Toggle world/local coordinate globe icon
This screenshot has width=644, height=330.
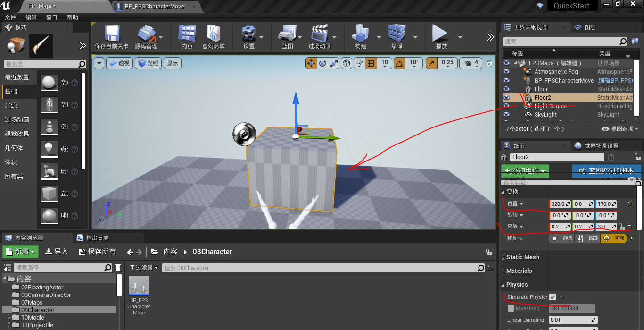pos(347,63)
